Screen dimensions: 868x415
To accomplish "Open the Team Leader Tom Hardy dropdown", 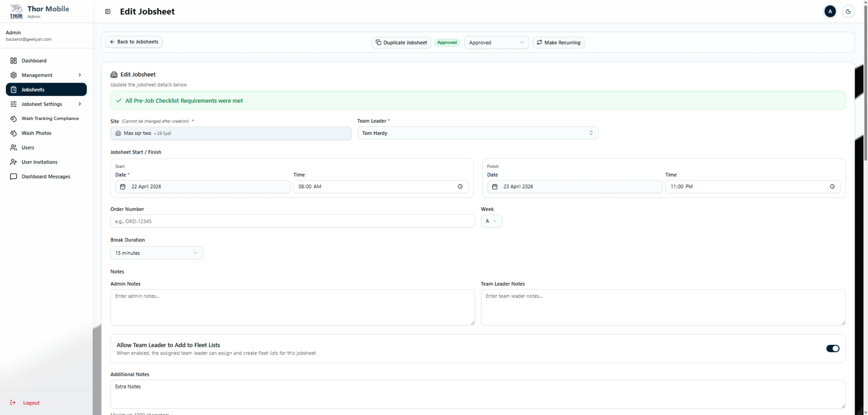I will (478, 133).
